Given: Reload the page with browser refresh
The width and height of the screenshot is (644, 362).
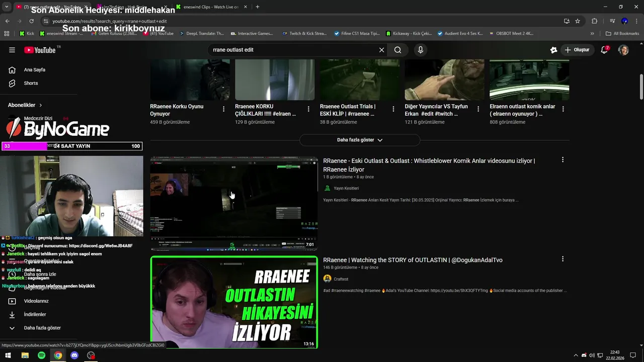Looking at the screenshot, I should coord(31,21).
